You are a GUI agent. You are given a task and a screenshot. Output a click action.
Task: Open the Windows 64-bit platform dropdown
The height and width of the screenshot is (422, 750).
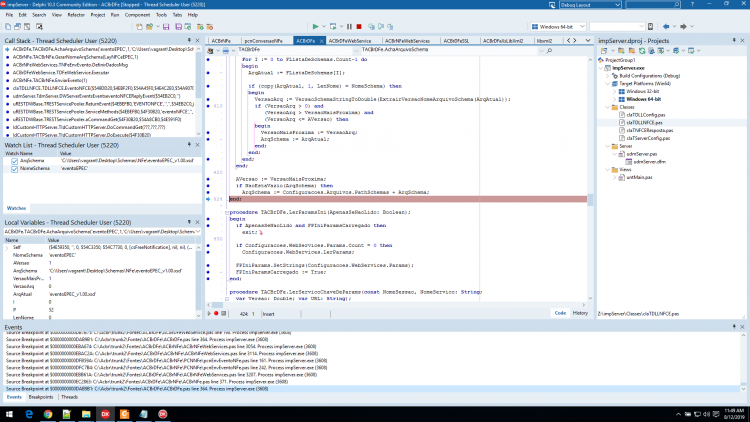[x=582, y=27]
